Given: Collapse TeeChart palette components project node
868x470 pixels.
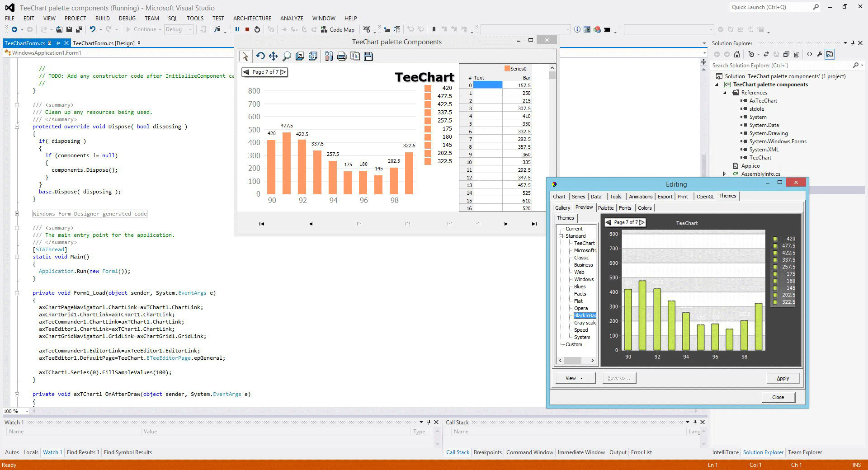Looking at the screenshot, I should 717,85.
